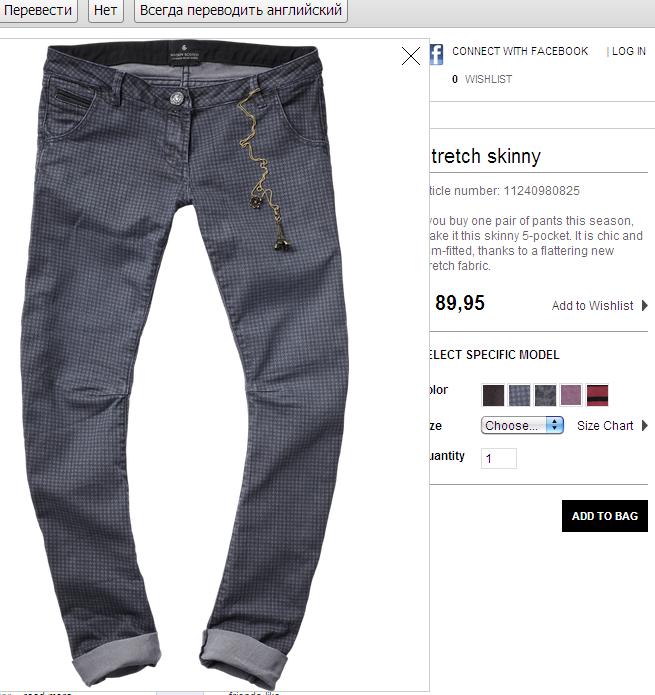
Task: Click the Add to Wishlist link
Action: (593, 305)
